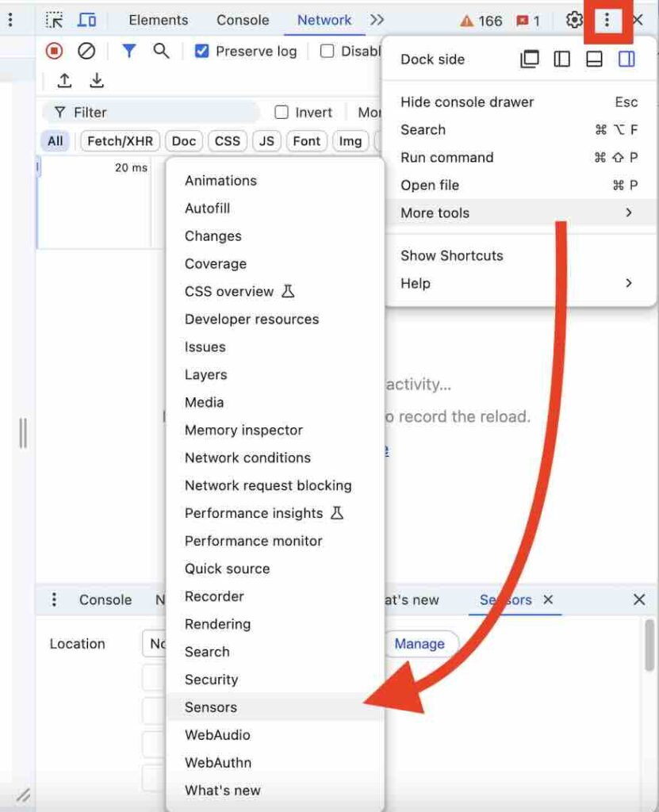This screenshot has height=812, width=659.
Task: Clear the network log
Action: point(86,51)
